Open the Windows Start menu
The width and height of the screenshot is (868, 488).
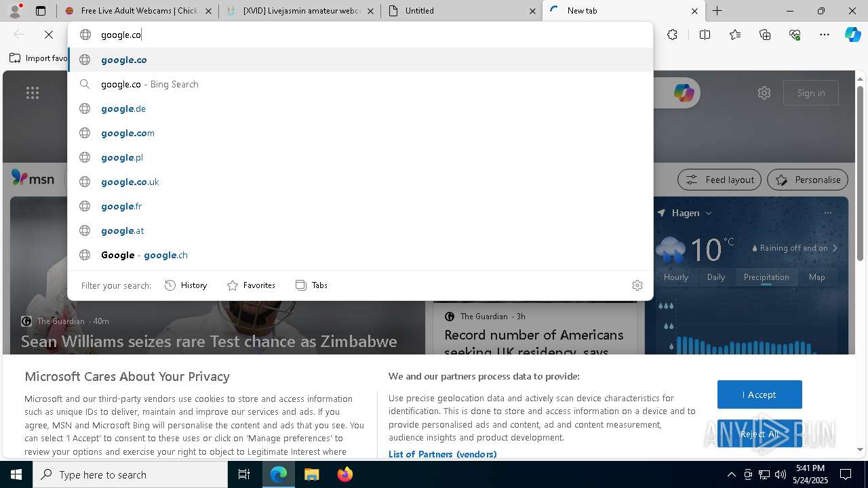coord(16,474)
